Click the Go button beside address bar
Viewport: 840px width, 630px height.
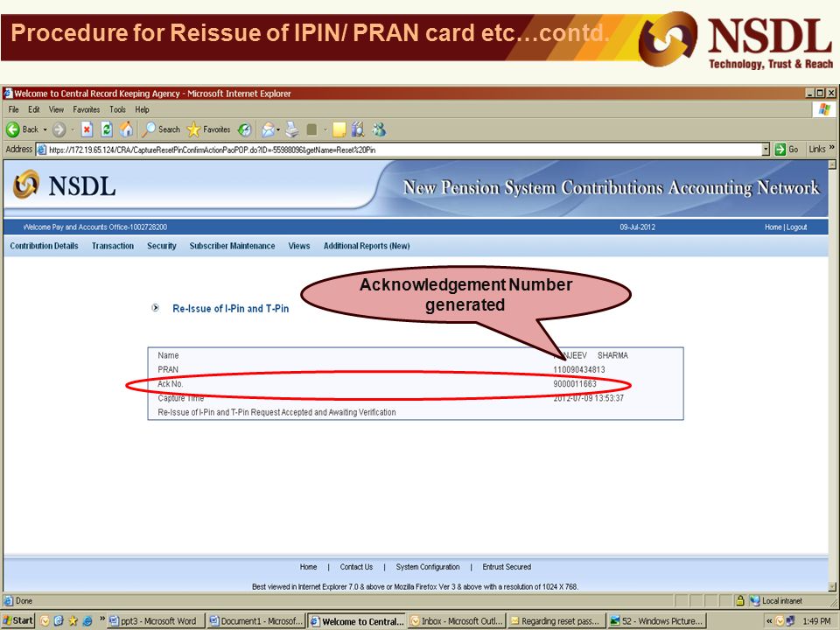[x=787, y=150]
